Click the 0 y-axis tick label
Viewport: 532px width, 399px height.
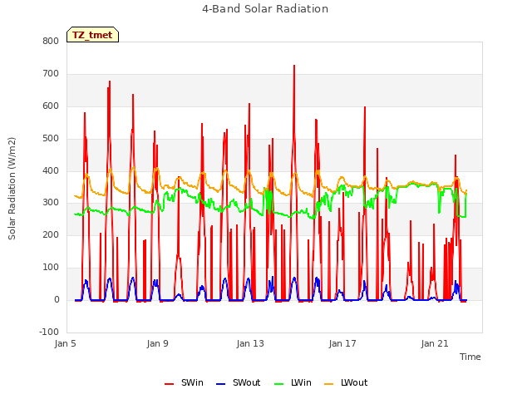(57, 299)
